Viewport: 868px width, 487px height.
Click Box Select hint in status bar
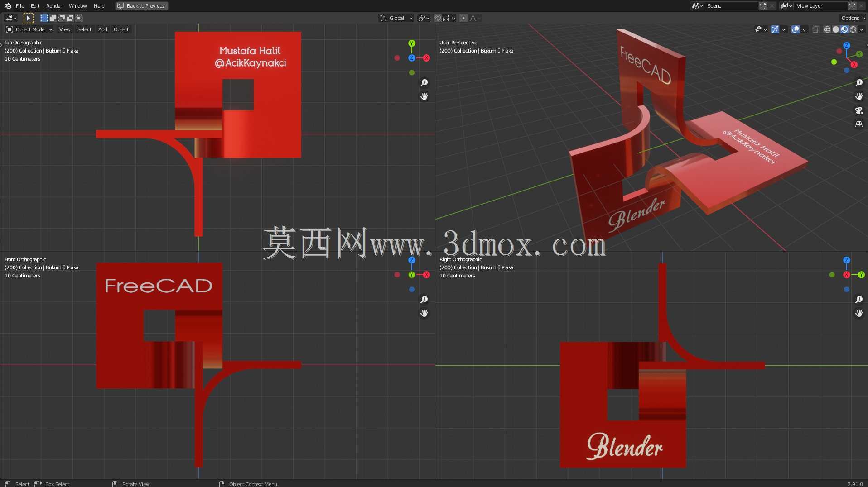pyautogui.click(x=57, y=484)
